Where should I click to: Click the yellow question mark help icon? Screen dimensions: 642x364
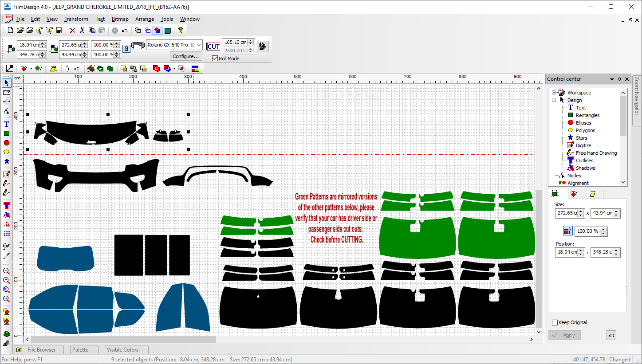point(181,30)
